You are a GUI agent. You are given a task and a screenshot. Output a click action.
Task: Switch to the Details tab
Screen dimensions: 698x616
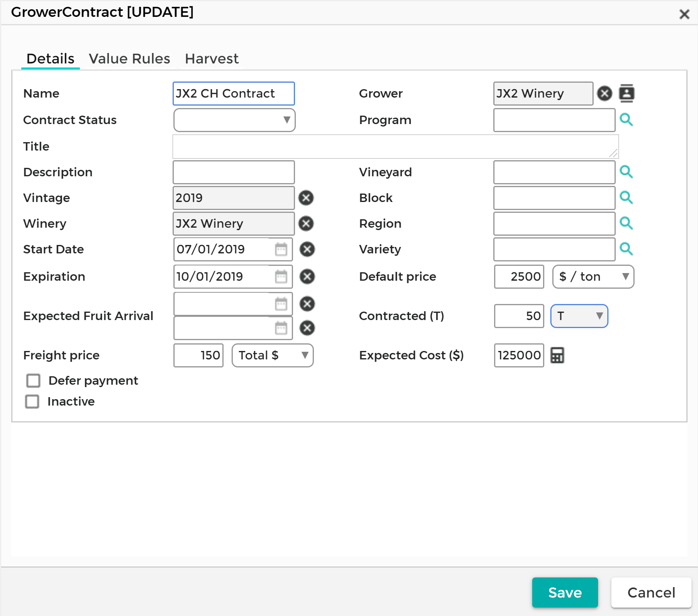(x=51, y=59)
